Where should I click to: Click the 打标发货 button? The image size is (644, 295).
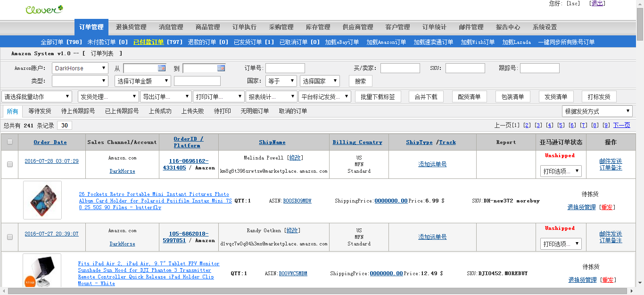point(599,97)
